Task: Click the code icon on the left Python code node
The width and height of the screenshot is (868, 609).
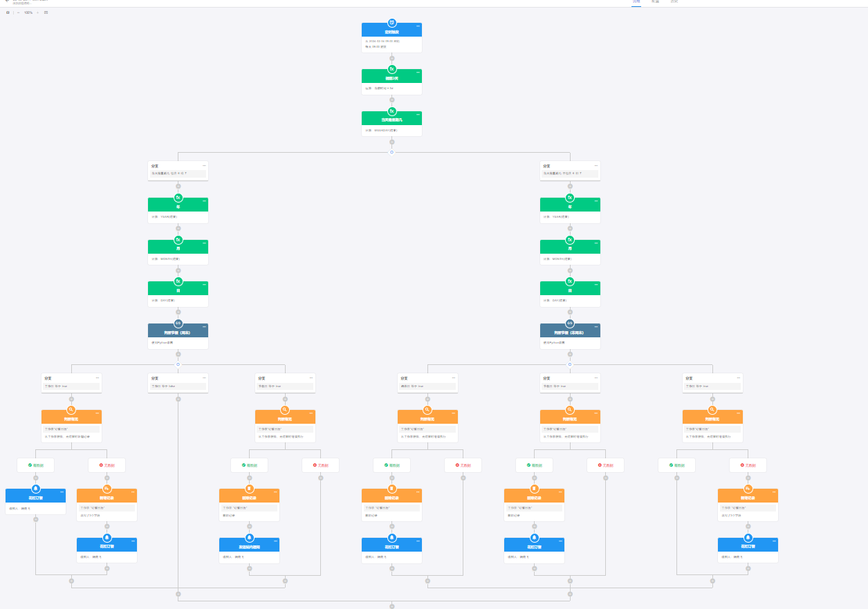Action: coord(178,324)
